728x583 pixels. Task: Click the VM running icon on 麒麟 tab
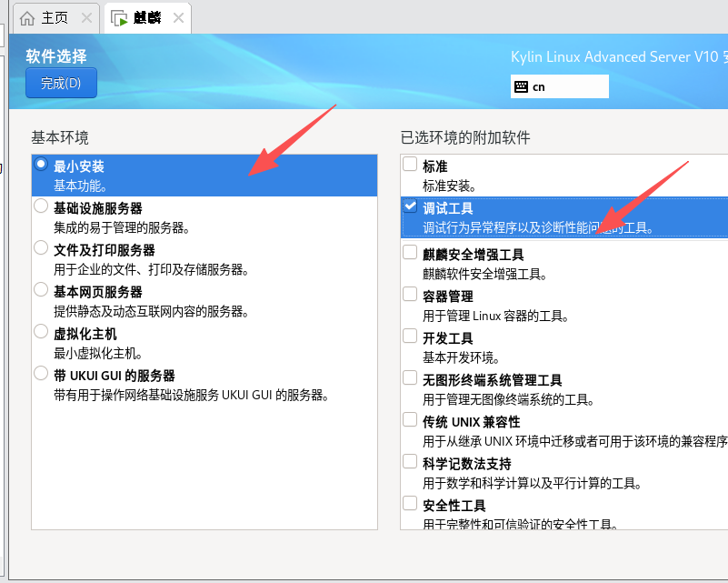coord(119,18)
